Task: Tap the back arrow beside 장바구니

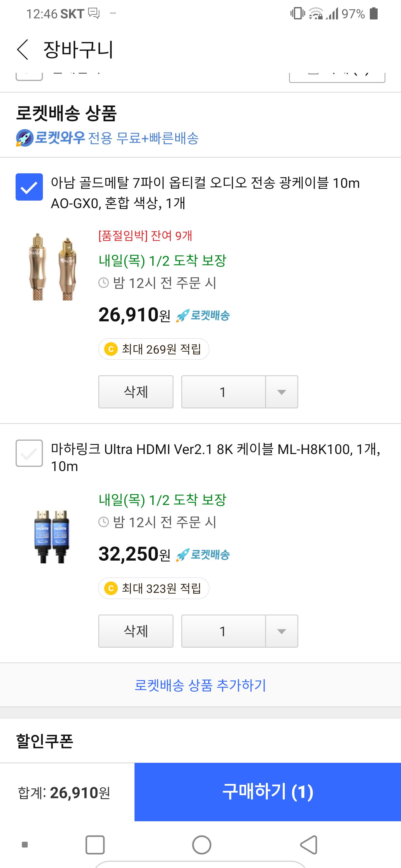Action: 23,50
